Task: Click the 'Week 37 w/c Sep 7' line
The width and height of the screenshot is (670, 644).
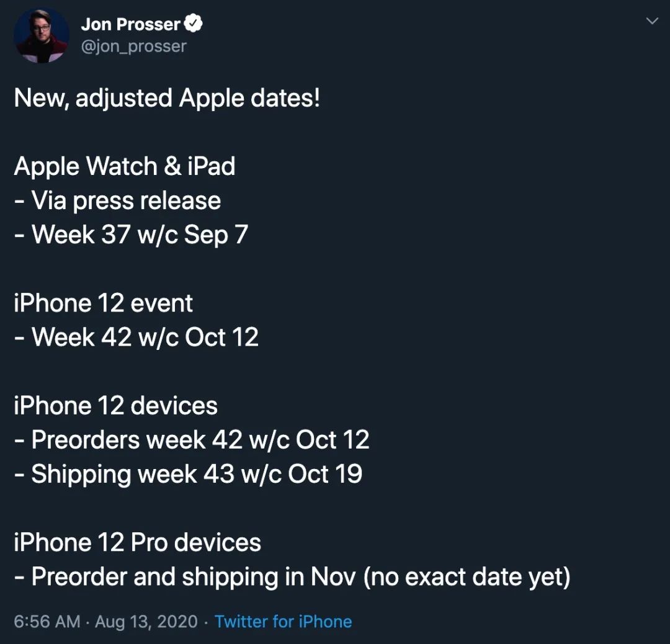Action: (131, 235)
